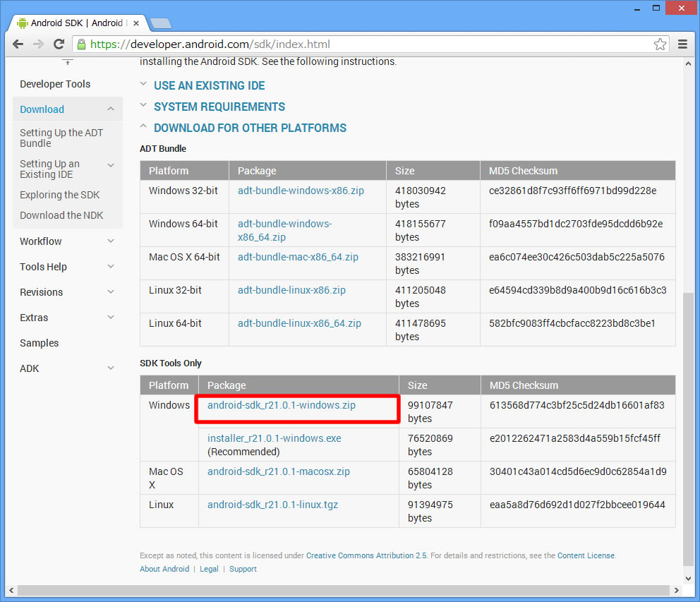Click the vertical scrollbar down arrow
This screenshot has height=602, width=700.
coord(688,578)
